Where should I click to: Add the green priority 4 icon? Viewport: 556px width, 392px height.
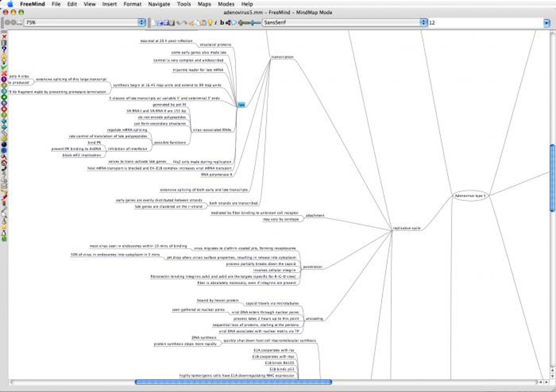[x=4, y=97]
